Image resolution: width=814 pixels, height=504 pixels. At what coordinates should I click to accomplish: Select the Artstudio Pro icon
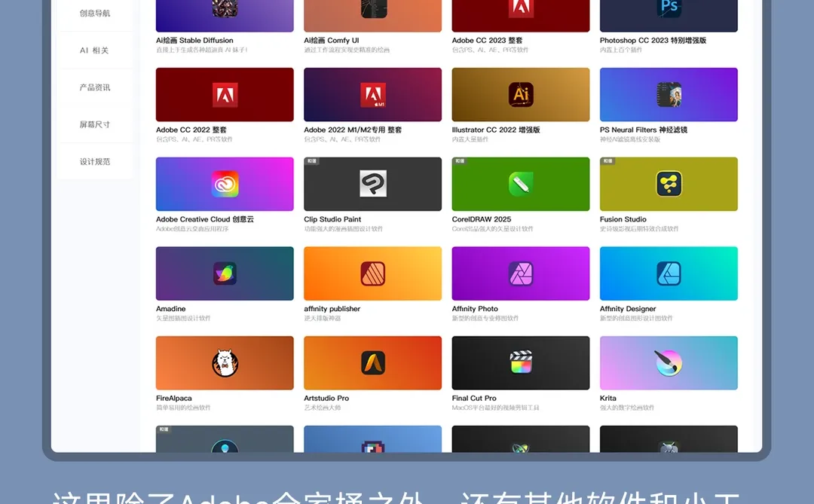coord(372,362)
